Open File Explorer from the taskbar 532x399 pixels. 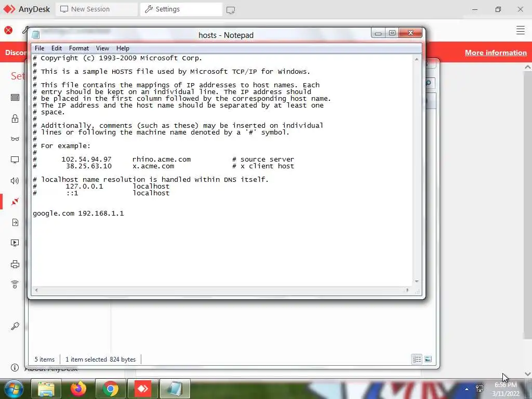pos(46,389)
